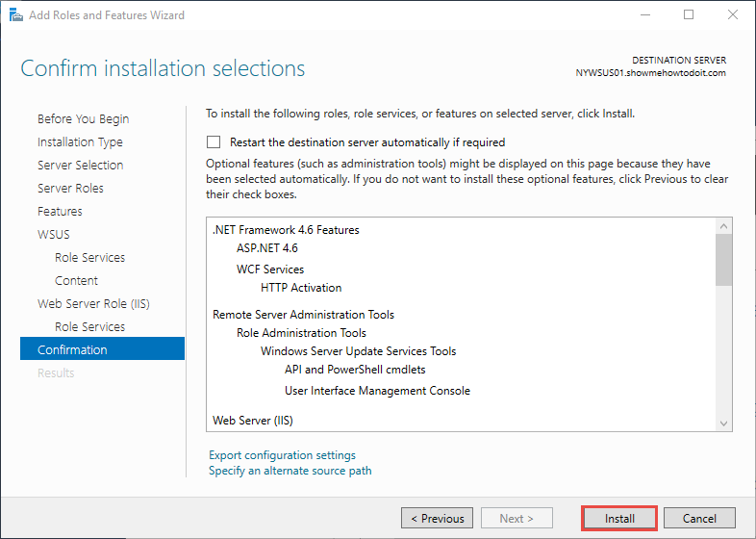The image size is (756, 539).
Task: Click the Install button
Action: [x=619, y=518]
